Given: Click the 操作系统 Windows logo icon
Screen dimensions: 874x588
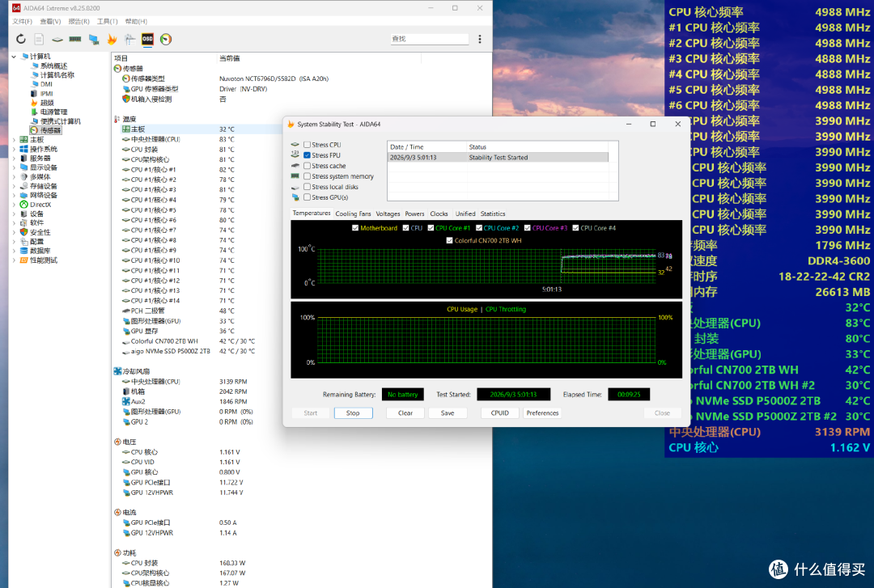Looking at the screenshot, I should coord(24,149).
